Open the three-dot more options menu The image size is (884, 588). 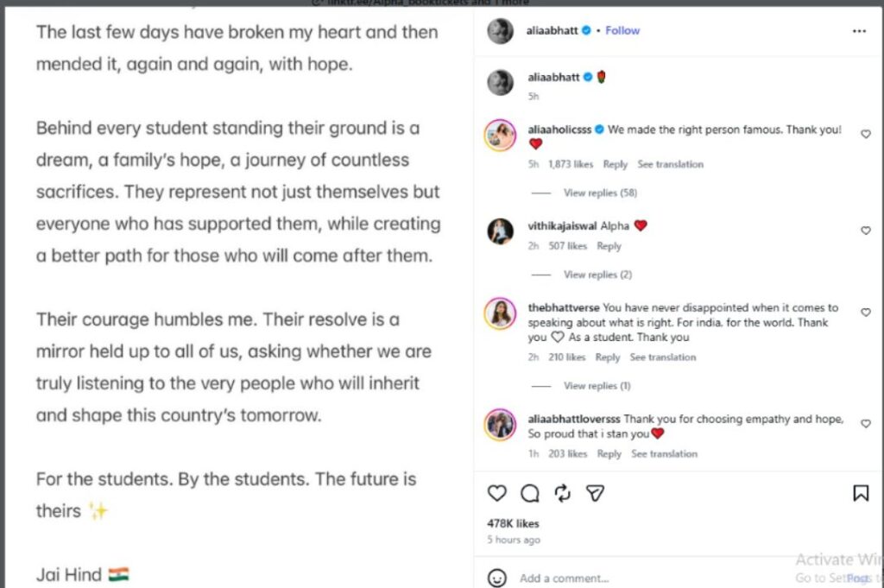tap(859, 31)
